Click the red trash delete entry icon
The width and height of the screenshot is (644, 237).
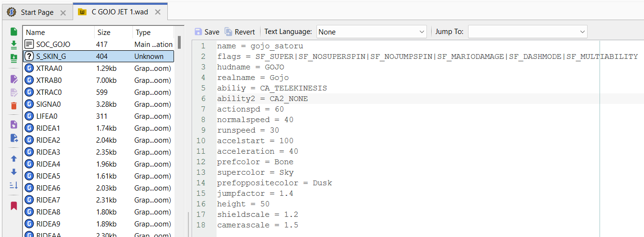coord(14,106)
